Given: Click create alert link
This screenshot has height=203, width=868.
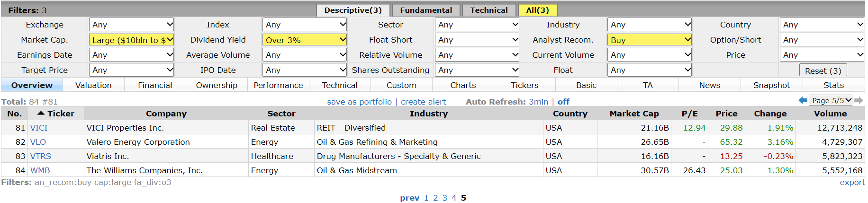Looking at the screenshot, I should pos(423,102).
